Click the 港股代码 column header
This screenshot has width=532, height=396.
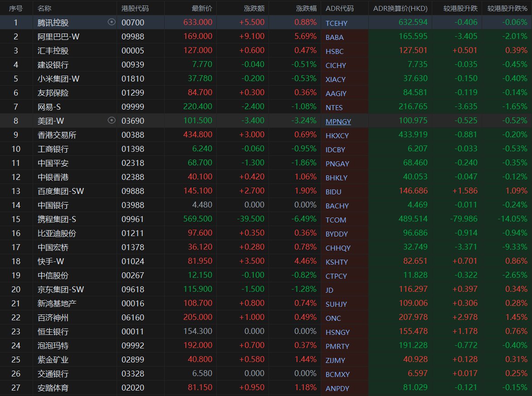(135, 8)
